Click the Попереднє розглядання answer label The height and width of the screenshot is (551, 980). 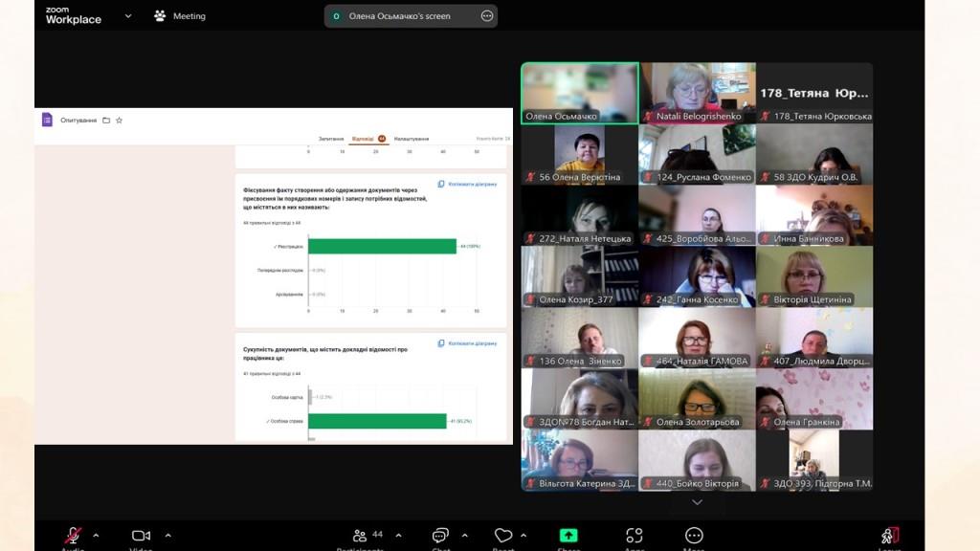click(280, 271)
